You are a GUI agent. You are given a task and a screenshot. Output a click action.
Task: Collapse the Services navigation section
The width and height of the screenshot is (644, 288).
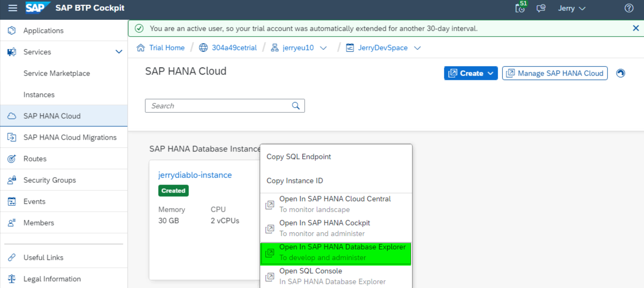coord(119,52)
